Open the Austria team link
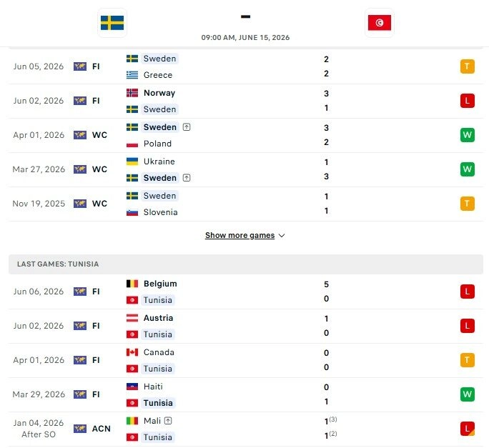 point(158,318)
